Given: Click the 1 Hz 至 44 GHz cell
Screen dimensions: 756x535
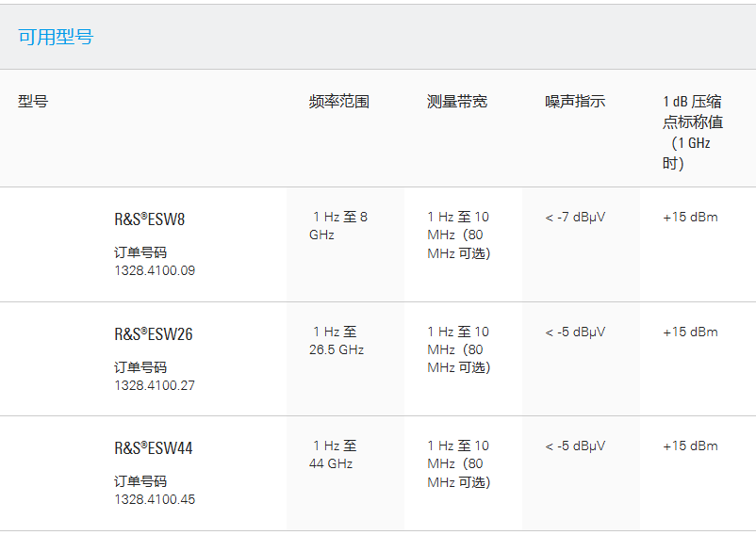Looking at the screenshot, I should pyautogui.click(x=333, y=455).
